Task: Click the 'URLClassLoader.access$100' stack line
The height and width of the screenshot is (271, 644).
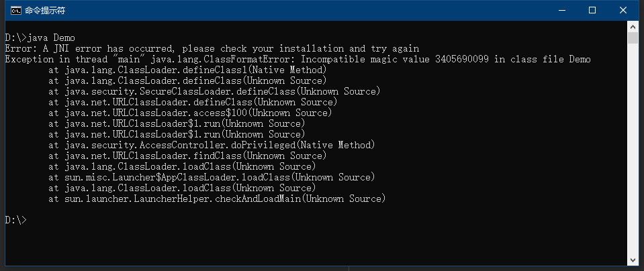Action: coord(190,113)
